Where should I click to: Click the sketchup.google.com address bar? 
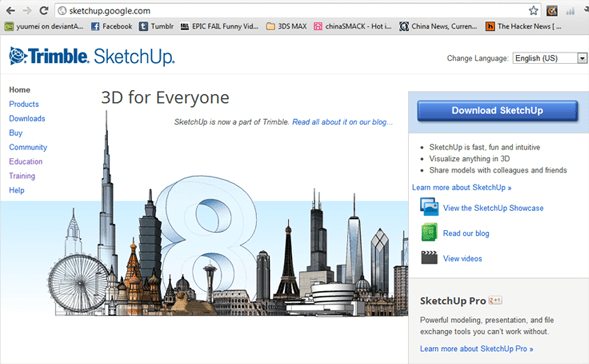coord(293,11)
